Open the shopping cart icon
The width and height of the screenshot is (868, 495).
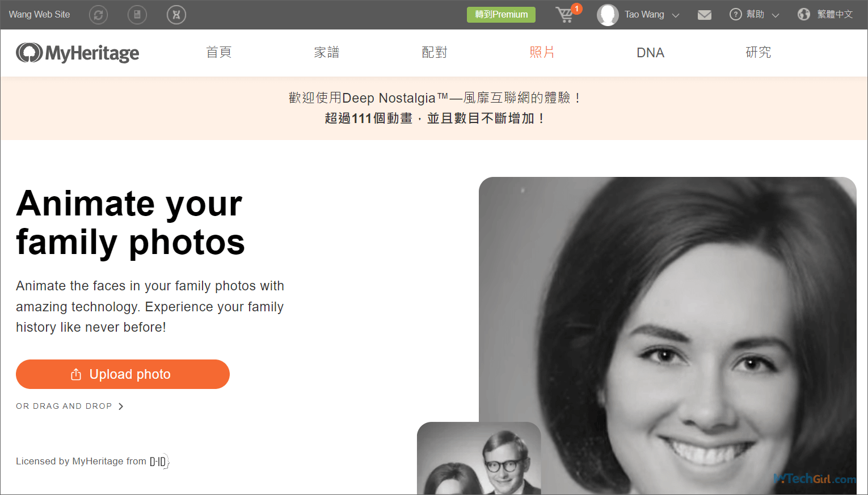point(565,15)
